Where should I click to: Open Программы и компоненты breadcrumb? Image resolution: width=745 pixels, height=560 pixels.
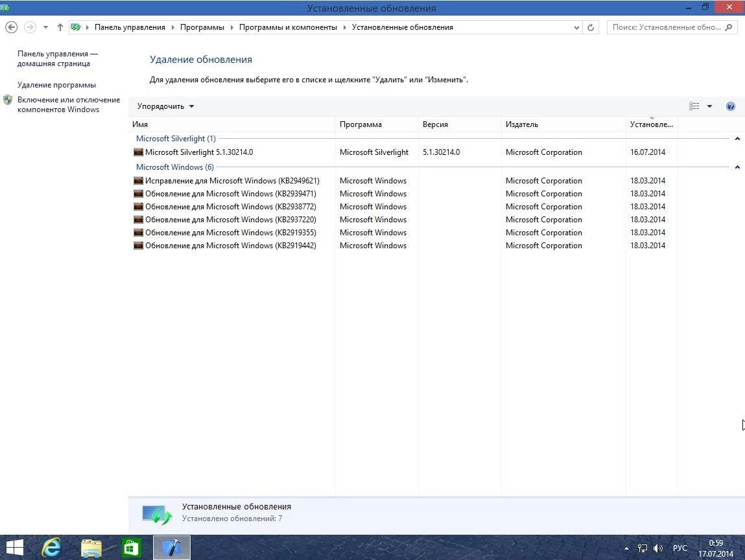(288, 27)
